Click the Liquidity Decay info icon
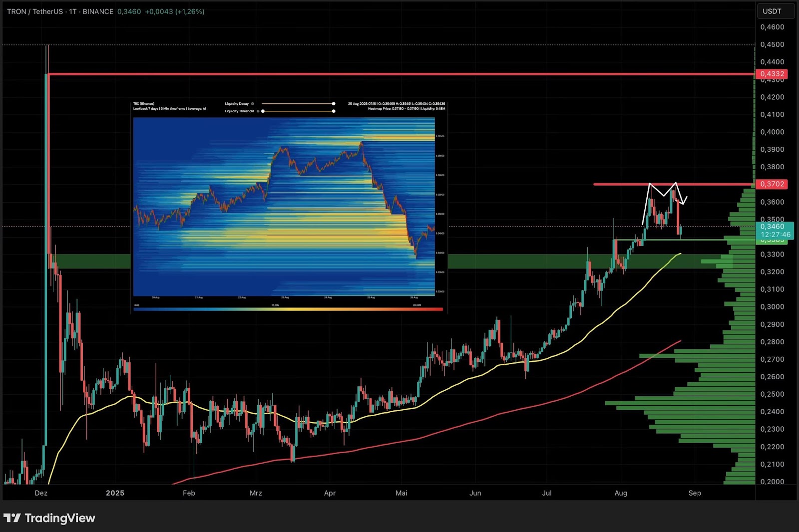 pos(253,104)
